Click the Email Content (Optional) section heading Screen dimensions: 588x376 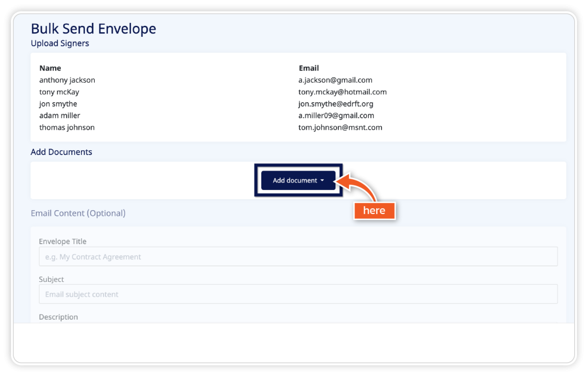click(78, 213)
